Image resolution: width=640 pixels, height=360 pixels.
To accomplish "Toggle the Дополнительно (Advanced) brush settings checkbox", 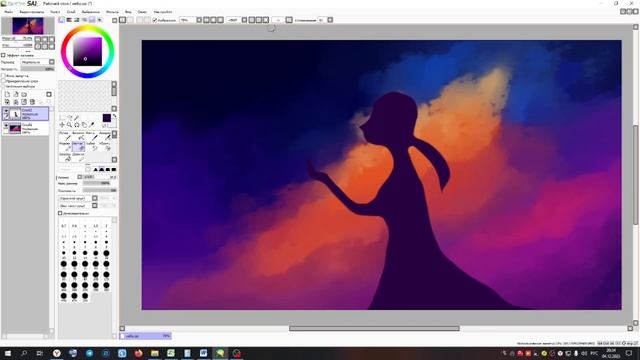I will click(60, 213).
